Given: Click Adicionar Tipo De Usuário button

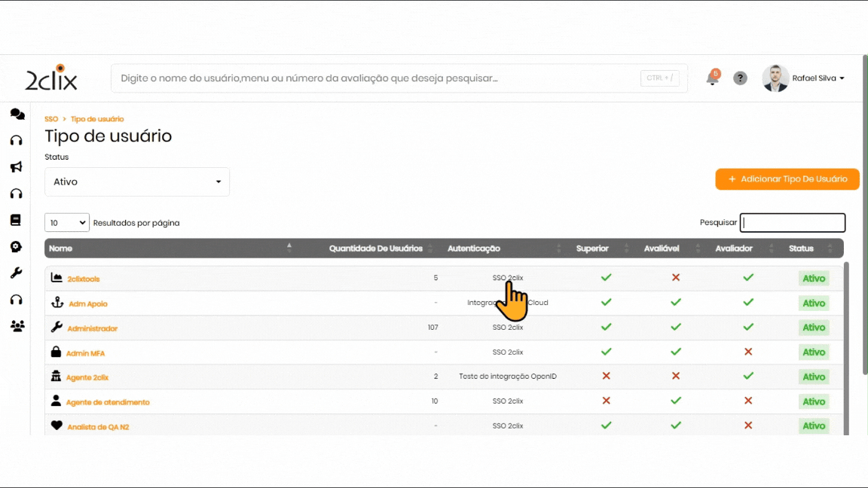Looking at the screenshot, I should pos(787,179).
